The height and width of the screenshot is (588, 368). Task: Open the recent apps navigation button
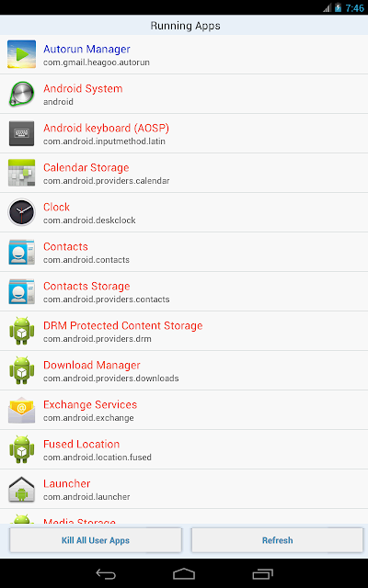coord(262,573)
